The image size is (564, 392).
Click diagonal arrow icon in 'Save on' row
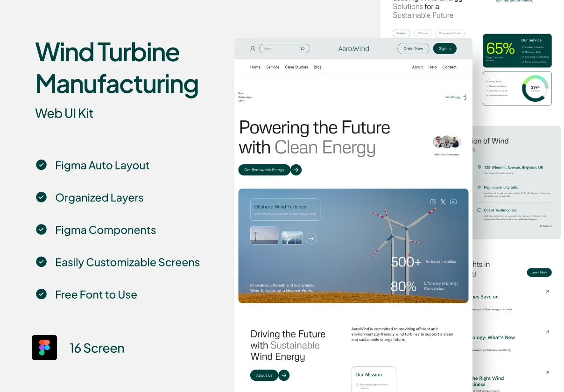tap(547, 291)
